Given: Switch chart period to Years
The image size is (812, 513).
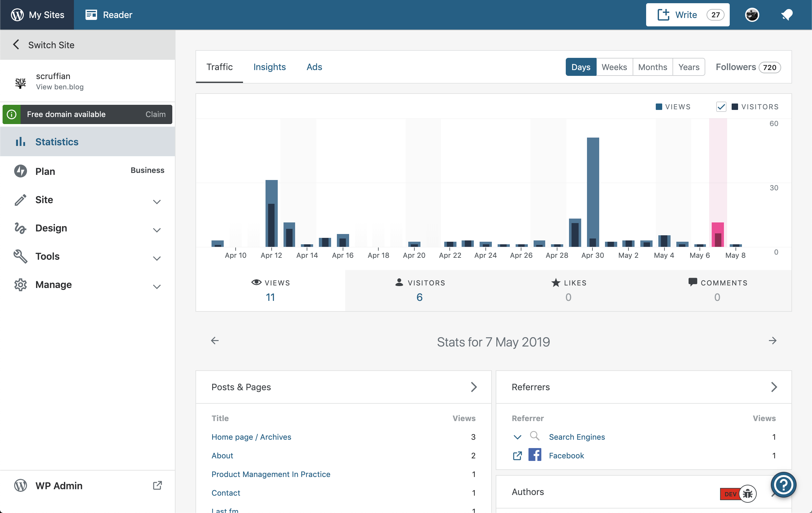Looking at the screenshot, I should coord(689,67).
